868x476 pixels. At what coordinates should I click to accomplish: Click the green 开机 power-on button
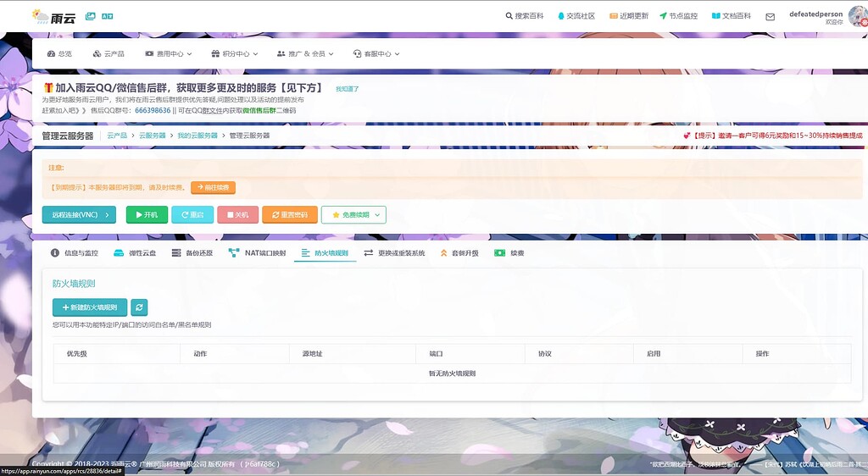[147, 214]
